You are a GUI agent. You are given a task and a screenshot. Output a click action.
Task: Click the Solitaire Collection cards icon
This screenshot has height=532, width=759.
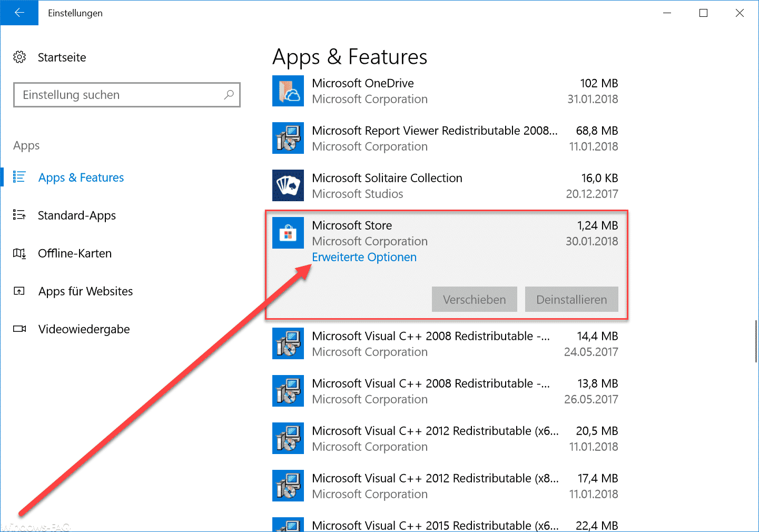[288, 185]
